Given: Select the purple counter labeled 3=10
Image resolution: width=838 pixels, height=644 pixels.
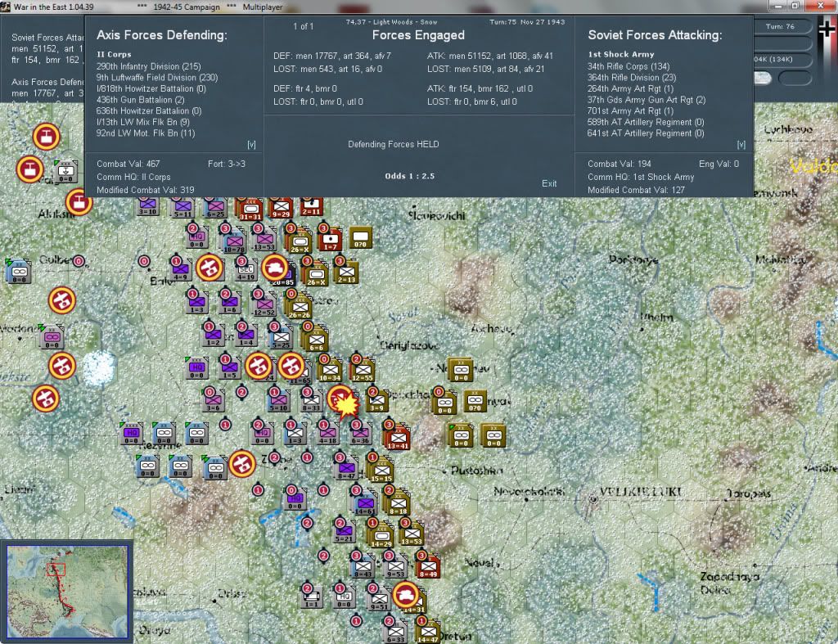Looking at the screenshot, I should click(147, 206).
